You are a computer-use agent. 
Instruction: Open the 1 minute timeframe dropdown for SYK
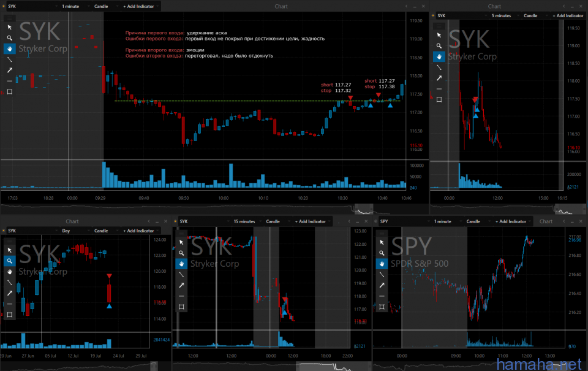75,6
